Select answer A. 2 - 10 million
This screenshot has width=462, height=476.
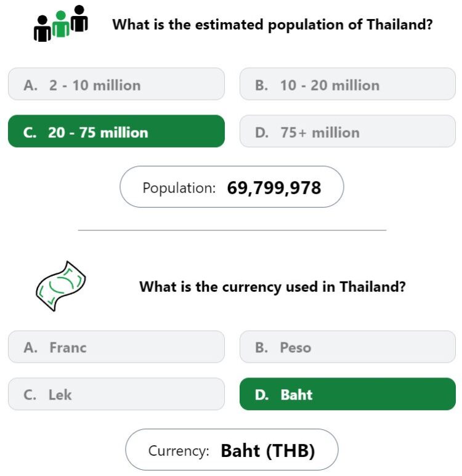click(116, 84)
